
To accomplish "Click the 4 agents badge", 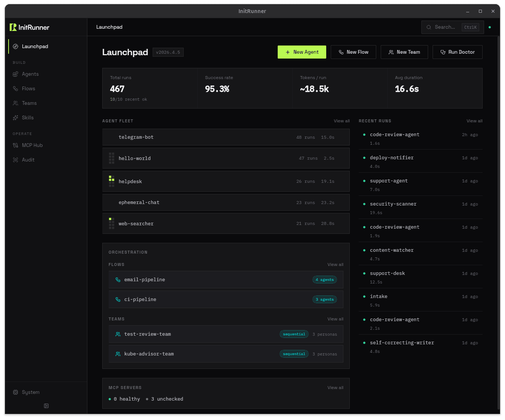I will [x=325, y=280].
